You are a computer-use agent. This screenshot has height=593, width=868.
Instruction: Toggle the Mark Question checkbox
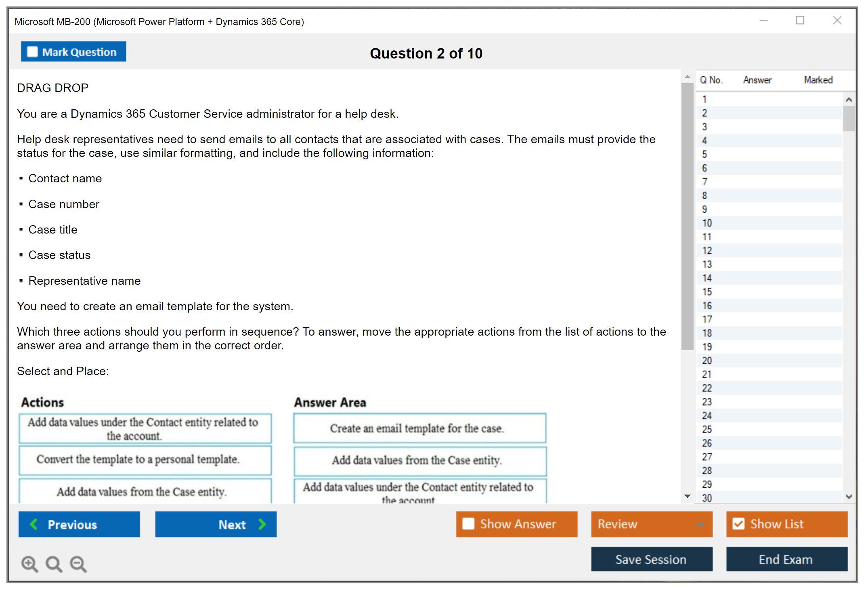[32, 52]
